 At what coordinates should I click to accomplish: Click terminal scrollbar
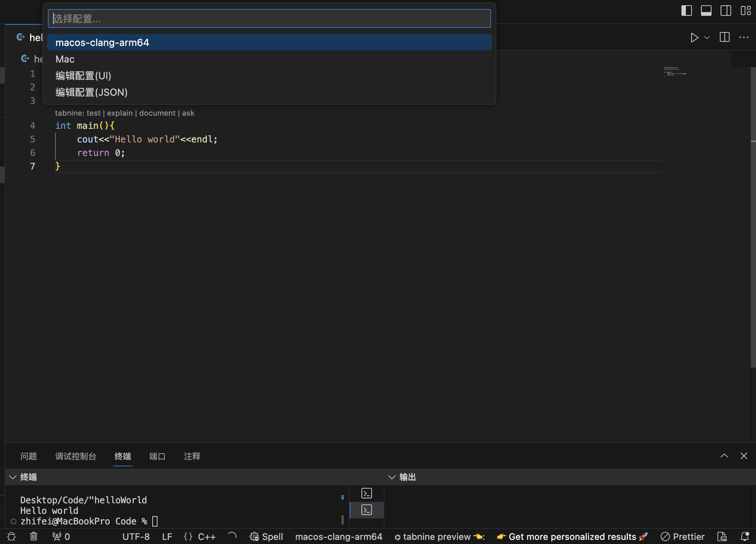343,520
